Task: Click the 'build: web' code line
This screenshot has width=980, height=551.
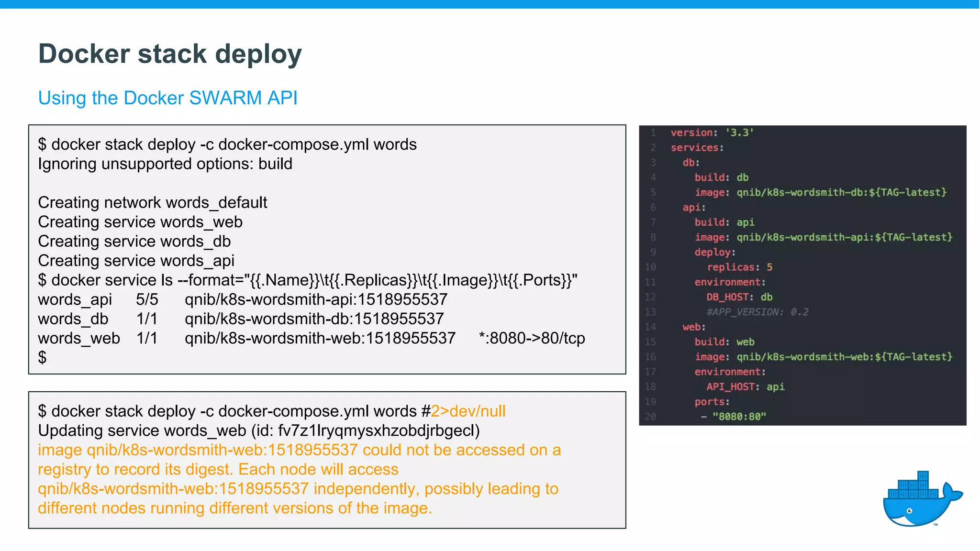Action: point(724,342)
